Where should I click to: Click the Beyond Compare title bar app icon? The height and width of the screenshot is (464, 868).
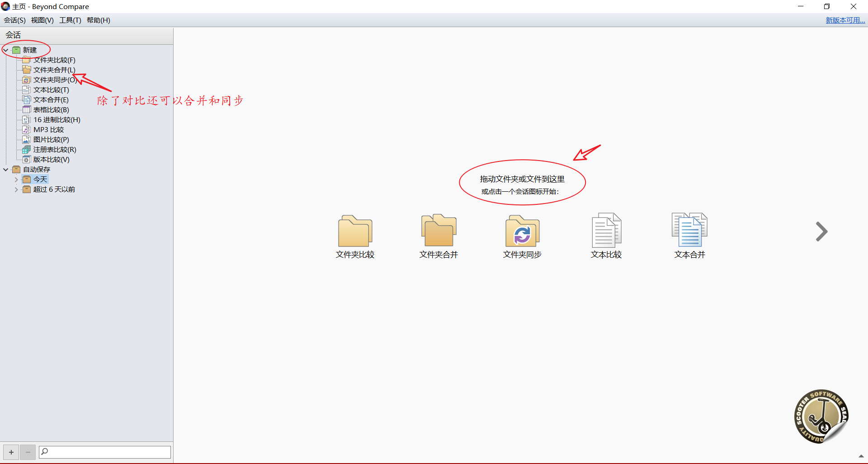6,6
